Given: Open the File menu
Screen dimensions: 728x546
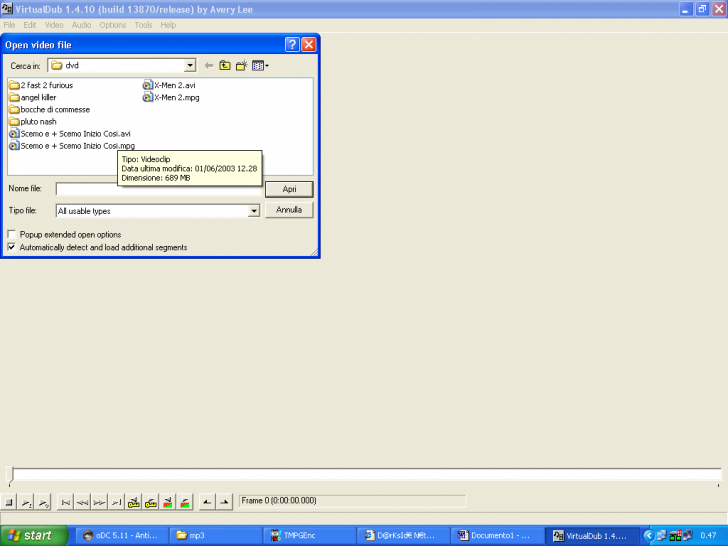Looking at the screenshot, I should click(9, 25).
